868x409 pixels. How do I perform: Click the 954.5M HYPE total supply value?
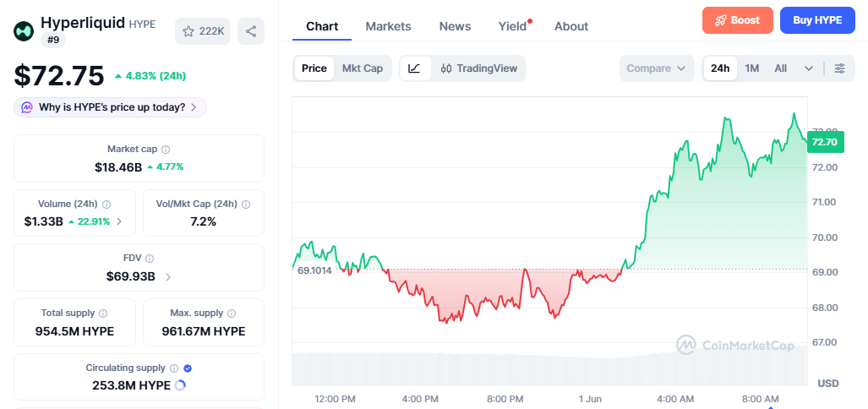point(74,331)
